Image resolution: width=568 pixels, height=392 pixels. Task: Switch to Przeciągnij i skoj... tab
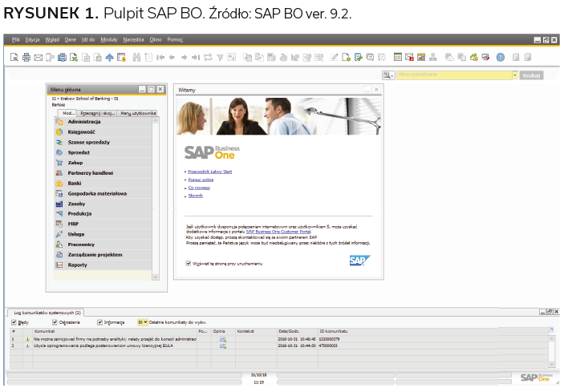97,113
